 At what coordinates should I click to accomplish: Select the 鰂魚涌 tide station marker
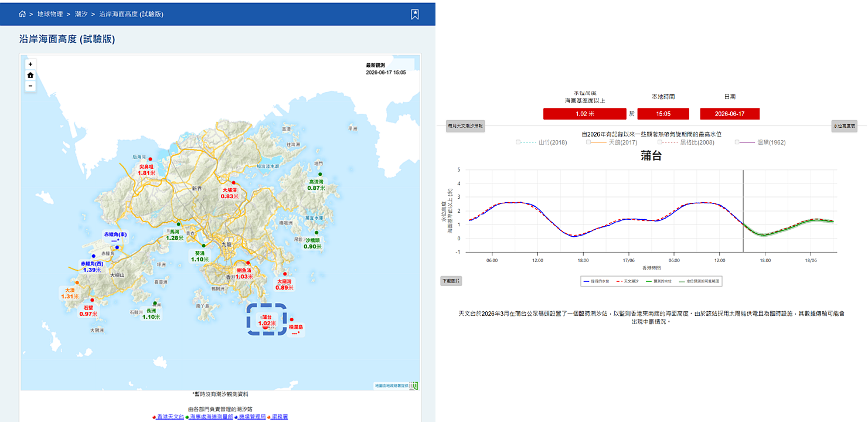pos(248,263)
